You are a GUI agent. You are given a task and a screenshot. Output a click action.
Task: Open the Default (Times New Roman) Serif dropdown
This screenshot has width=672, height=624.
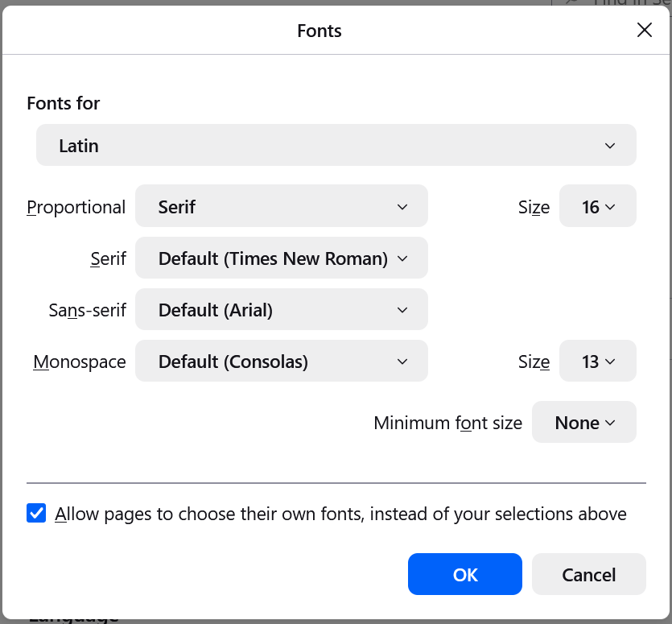(x=281, y=258)
